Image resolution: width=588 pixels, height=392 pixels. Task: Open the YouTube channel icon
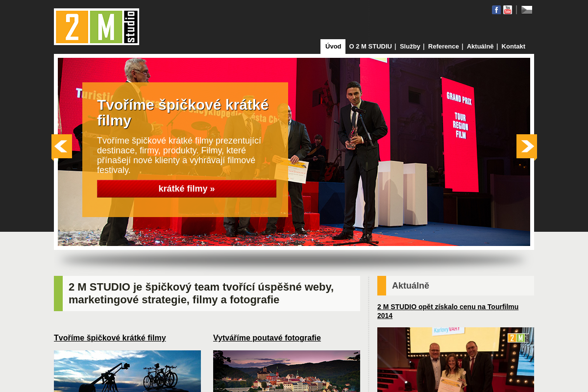[508, 10]
